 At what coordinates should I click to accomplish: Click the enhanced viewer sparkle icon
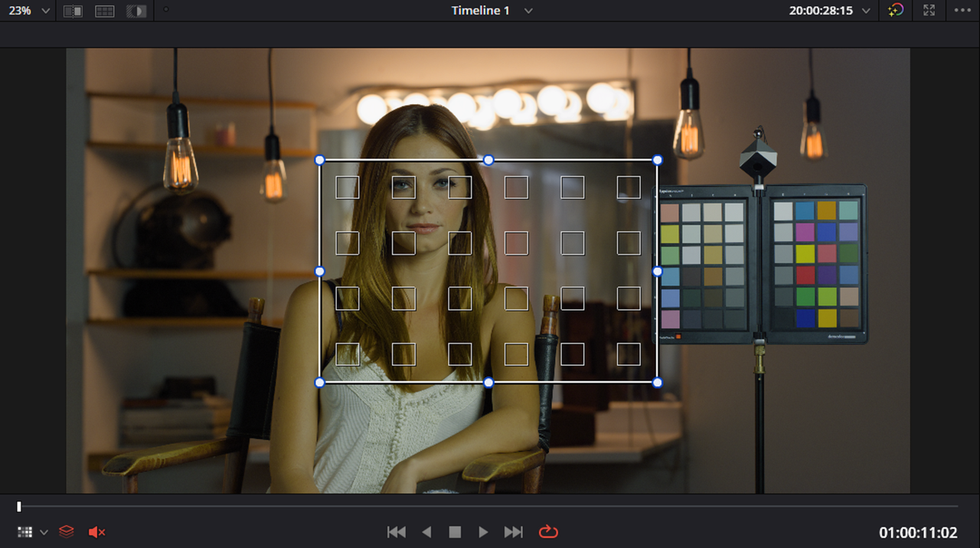[896, 11]
